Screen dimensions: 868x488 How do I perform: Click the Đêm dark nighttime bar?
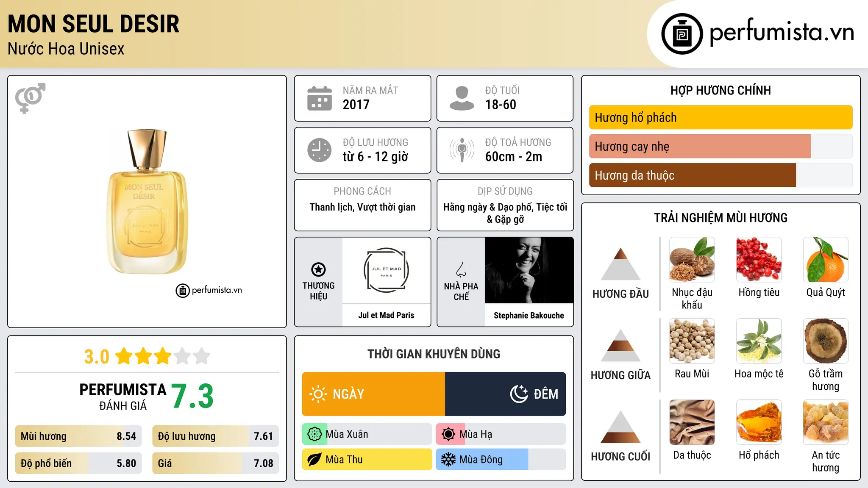pos(505,394)
